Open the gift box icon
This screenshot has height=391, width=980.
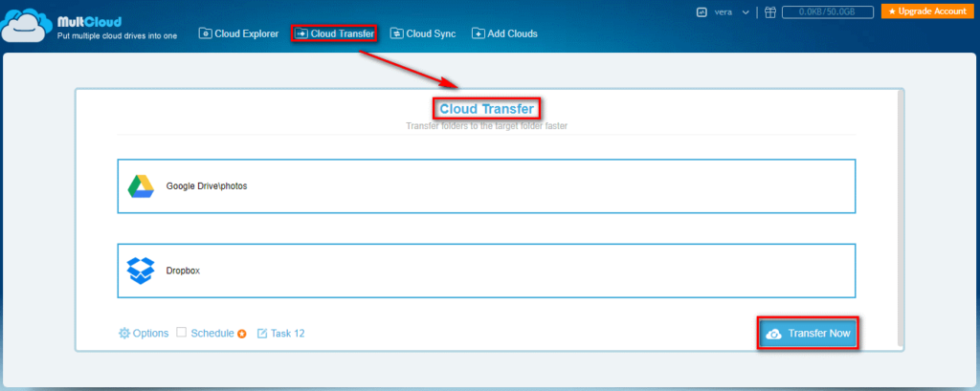(770, 11)
